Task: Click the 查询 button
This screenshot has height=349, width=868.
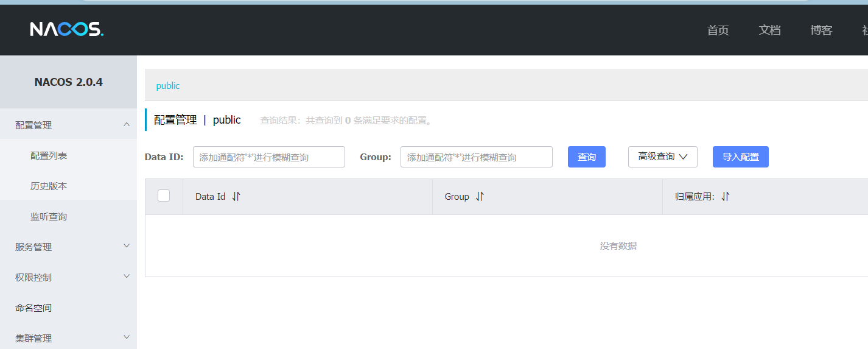Action: coord(587,157)
